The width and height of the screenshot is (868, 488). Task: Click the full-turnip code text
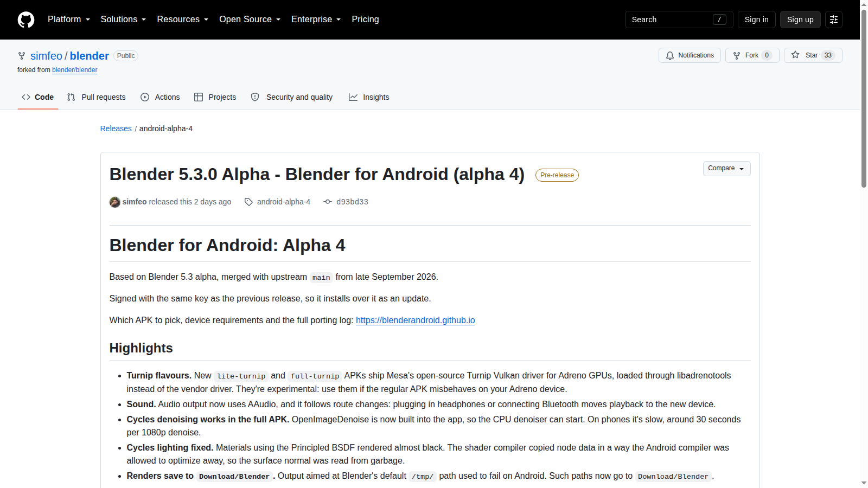tap(315, 376)
